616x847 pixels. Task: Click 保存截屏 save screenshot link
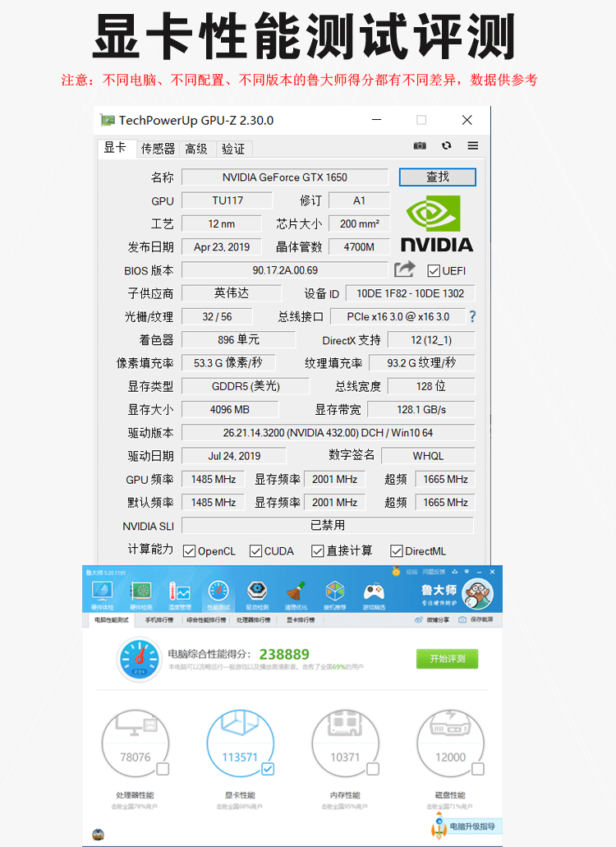(476, 619)
